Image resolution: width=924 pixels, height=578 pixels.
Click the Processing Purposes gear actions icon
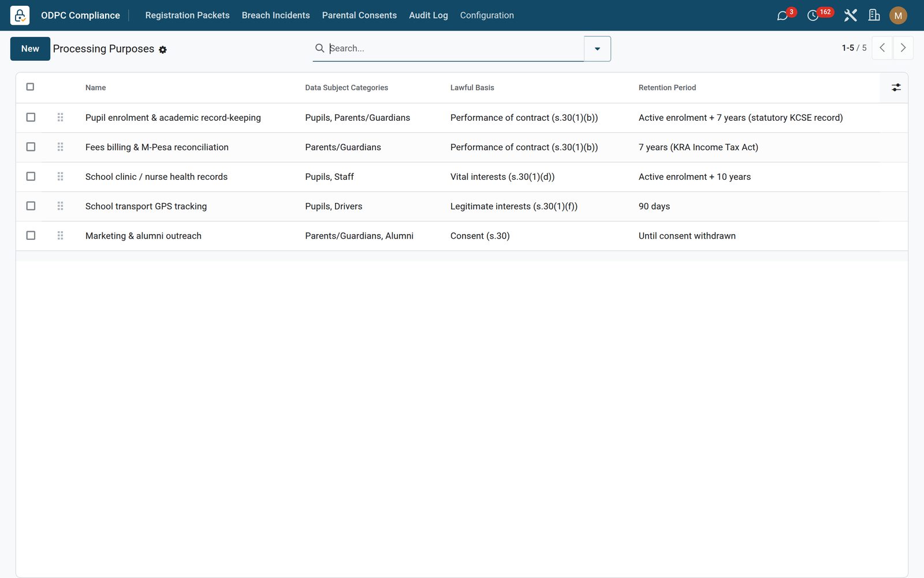[x=163, y=50]
